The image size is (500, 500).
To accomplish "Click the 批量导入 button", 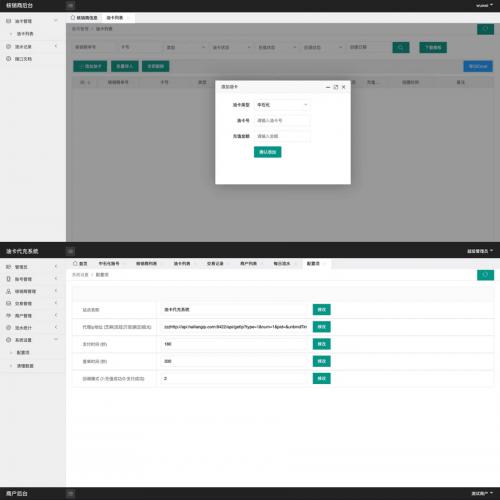I will (x=125, y=66).
